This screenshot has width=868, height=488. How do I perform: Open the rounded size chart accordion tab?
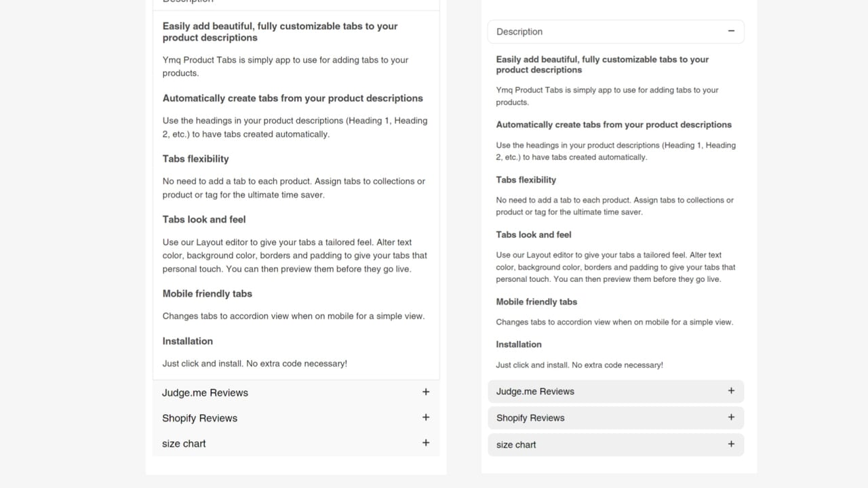tap(616, 445)
